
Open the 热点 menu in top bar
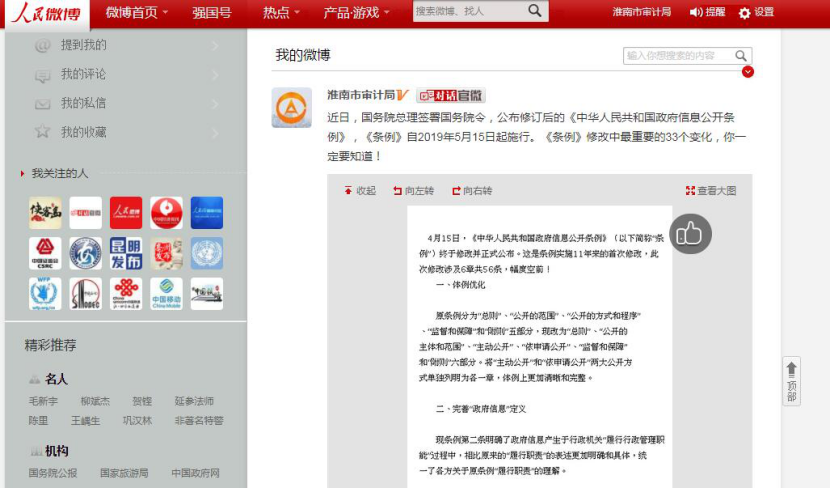[281, 13]
